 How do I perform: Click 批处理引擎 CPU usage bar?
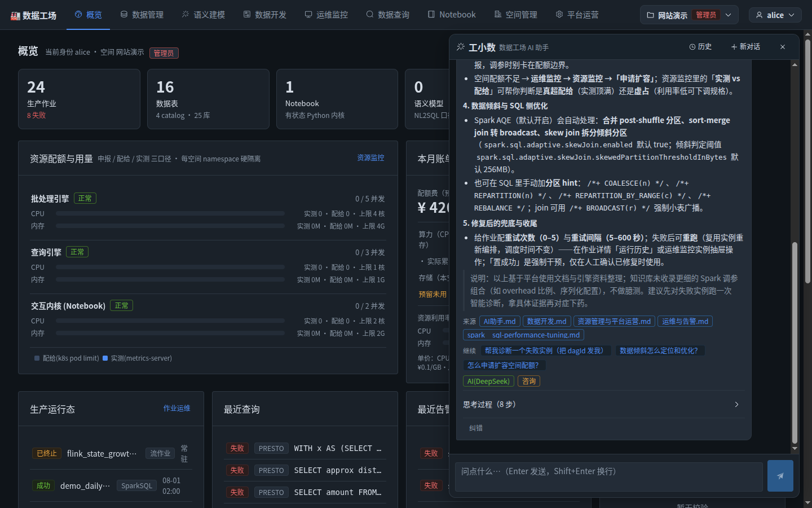coord(170,214)
